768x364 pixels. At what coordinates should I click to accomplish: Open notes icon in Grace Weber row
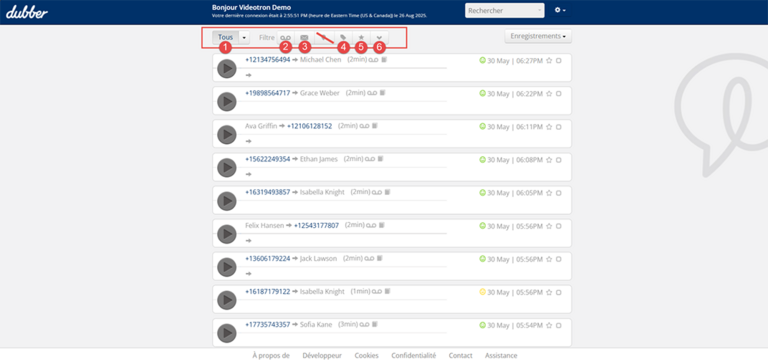pos(383,93)
